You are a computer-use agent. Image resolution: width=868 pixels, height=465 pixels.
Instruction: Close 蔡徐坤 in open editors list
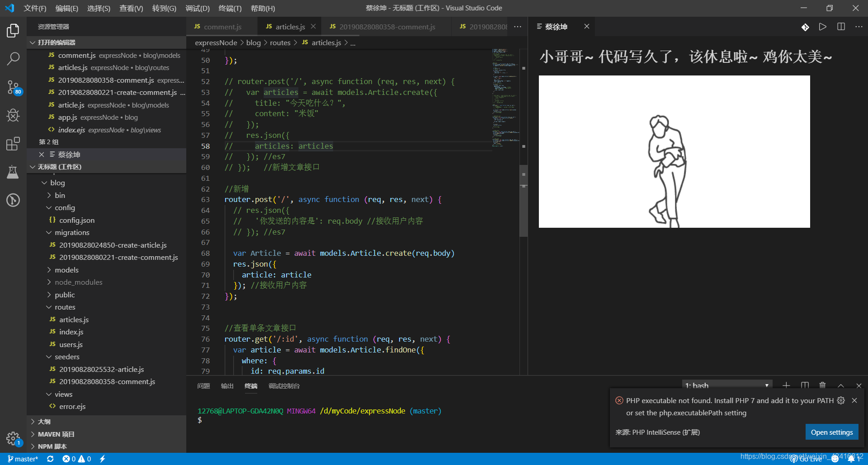coord(42,155)
